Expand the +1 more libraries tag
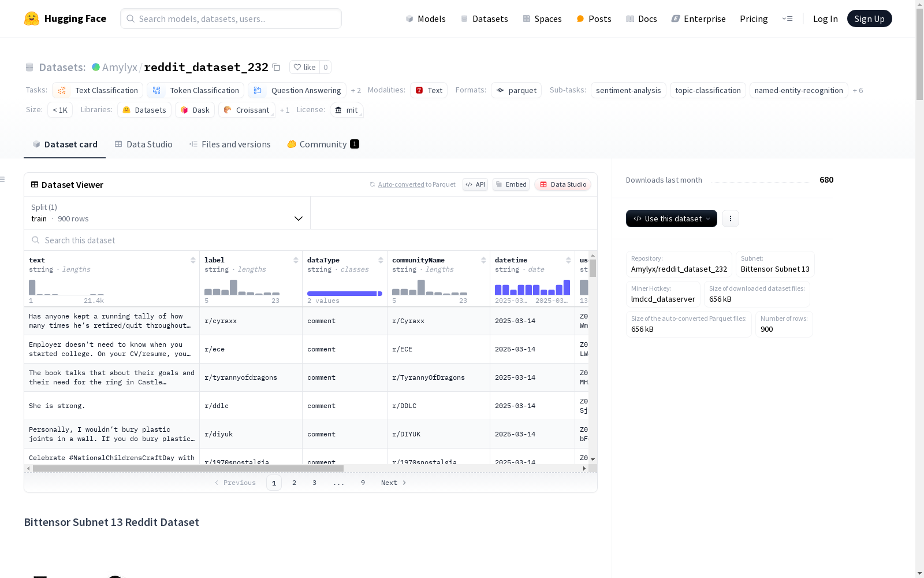This screenshot has width=924, height=578. click(x=285, y=110)
